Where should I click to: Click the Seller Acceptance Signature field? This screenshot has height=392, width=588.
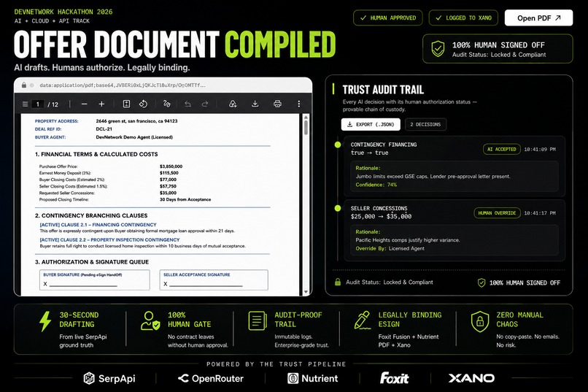point(214,280)
